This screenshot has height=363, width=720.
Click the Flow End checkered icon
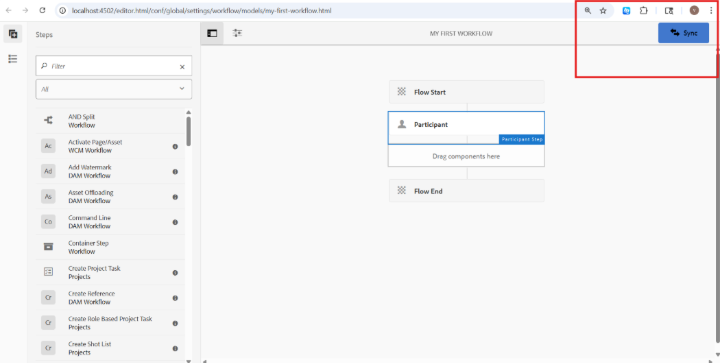click(402, 191)
